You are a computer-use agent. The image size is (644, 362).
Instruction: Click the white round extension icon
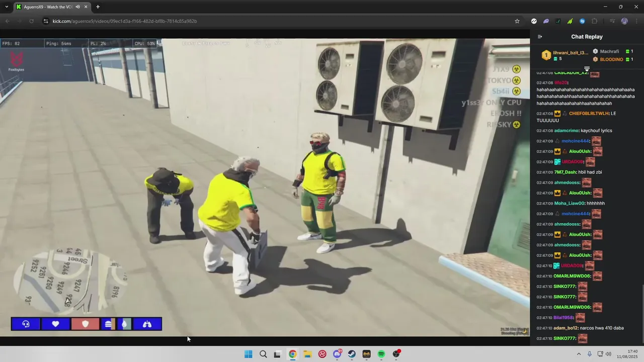(x=534, y=21)
